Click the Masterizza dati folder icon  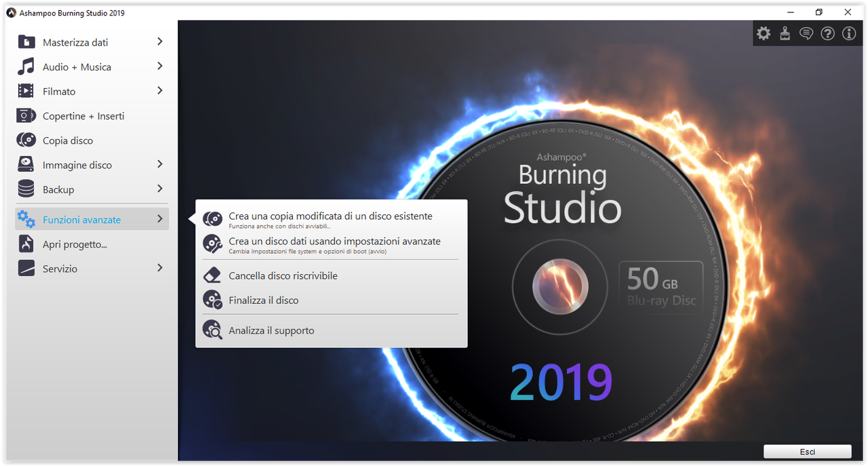point(26,42)
